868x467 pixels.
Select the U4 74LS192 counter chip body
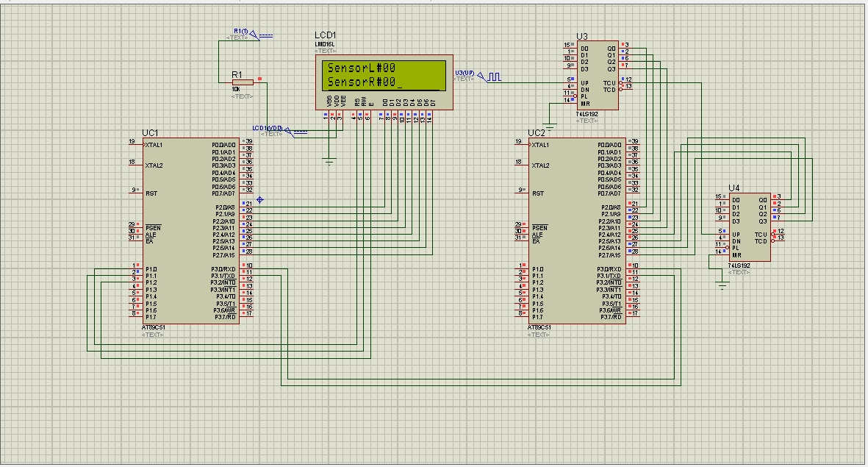point(748,227)
